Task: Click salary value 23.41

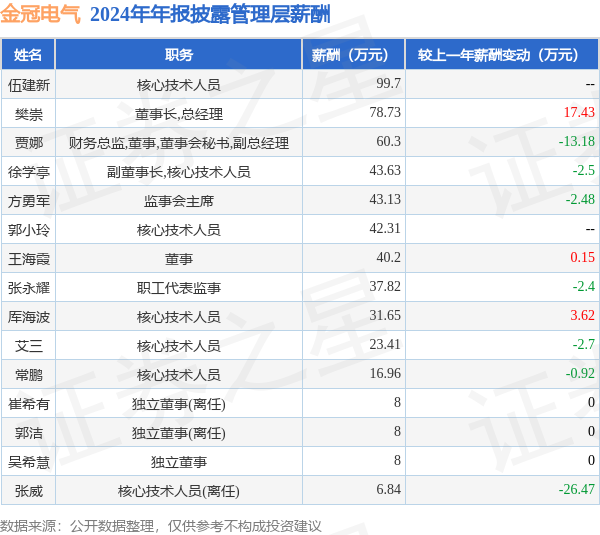Action: [385, 344]
